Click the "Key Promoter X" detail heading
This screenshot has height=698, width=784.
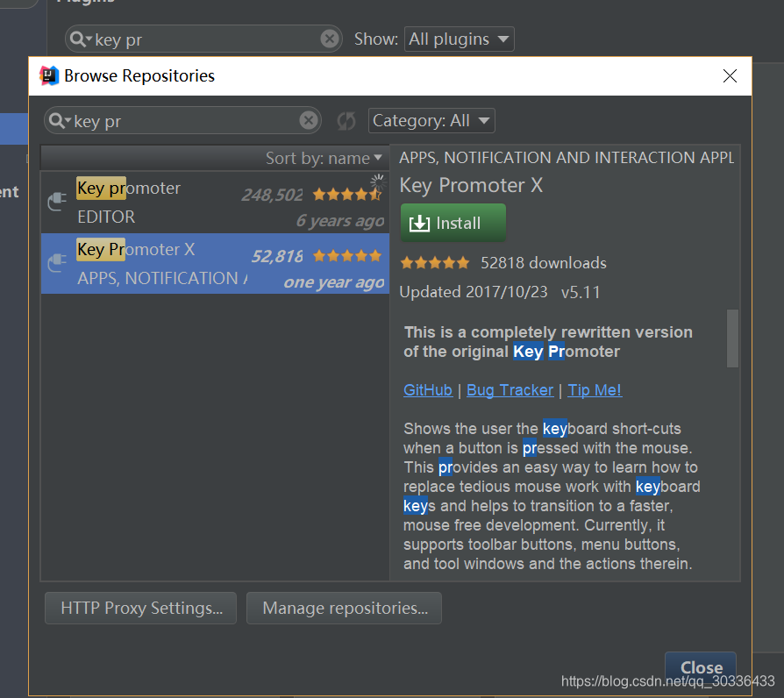click(x=471, y=186)
